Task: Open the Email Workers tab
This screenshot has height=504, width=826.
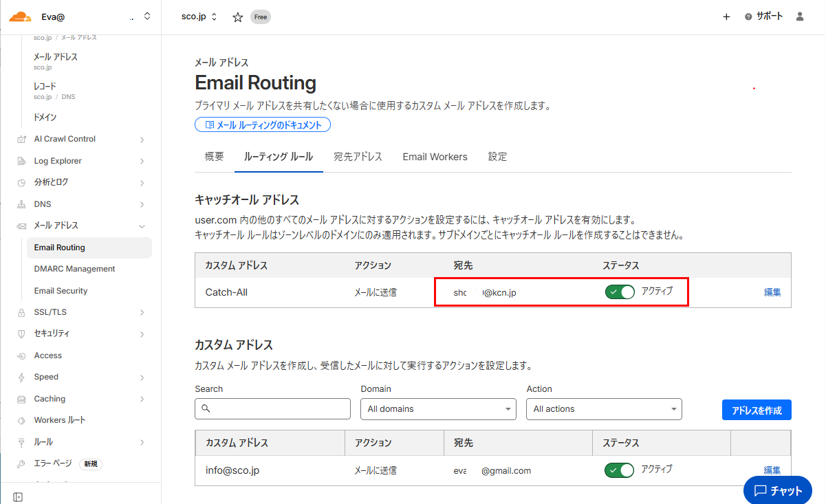Action: point(435,157)
